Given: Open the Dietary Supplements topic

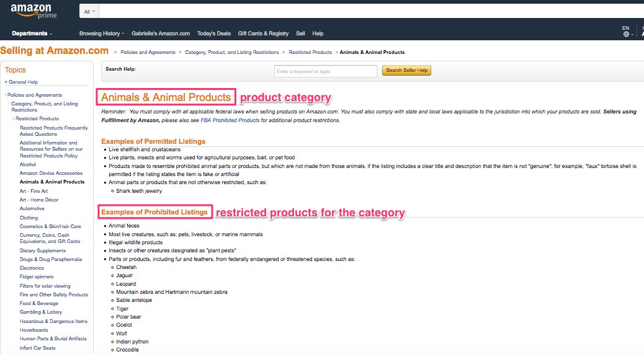Looking at the screenshot, I should pos(43,250).
